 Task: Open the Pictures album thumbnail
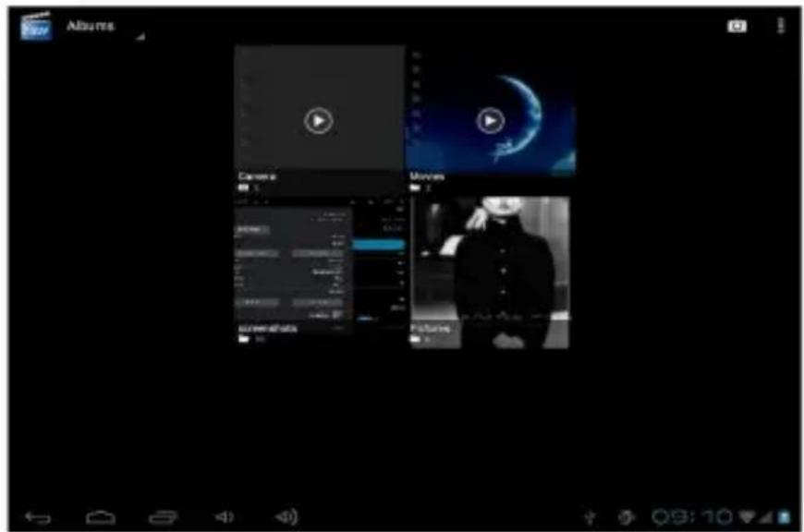pos(490,272)
